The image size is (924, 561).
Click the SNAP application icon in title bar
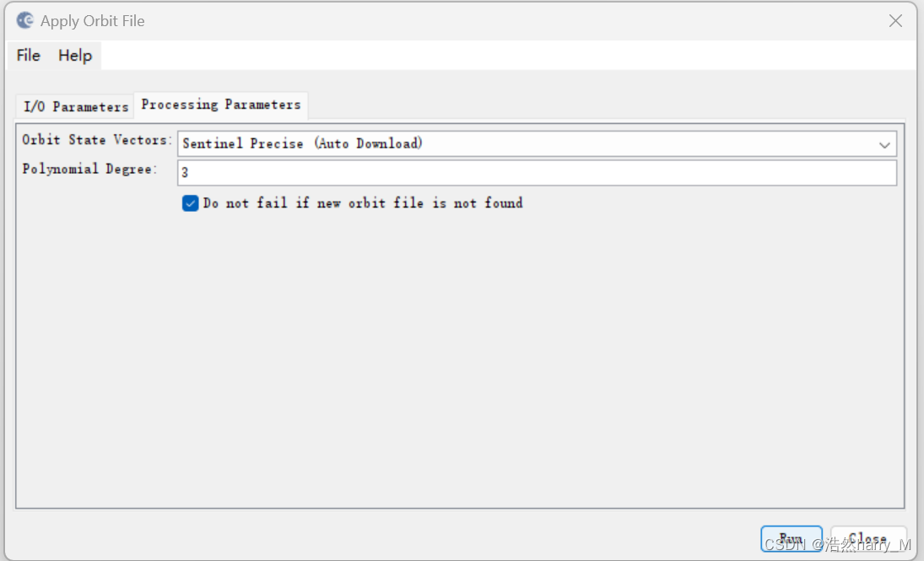tap(25, 20)
